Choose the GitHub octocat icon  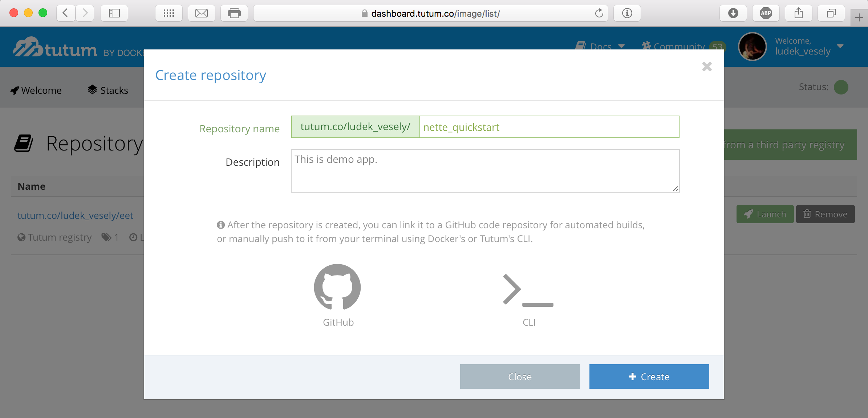337,287
